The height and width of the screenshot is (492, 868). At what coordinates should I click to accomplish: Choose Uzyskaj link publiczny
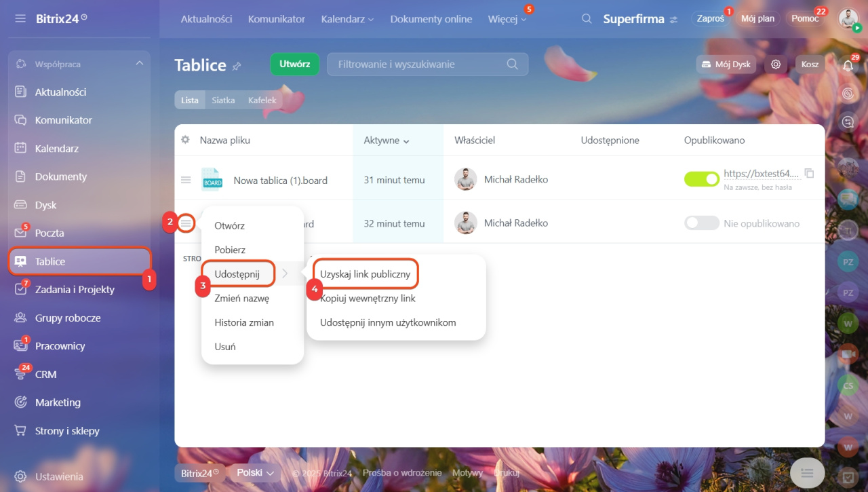pyautogui.click(x=366, y=274)
